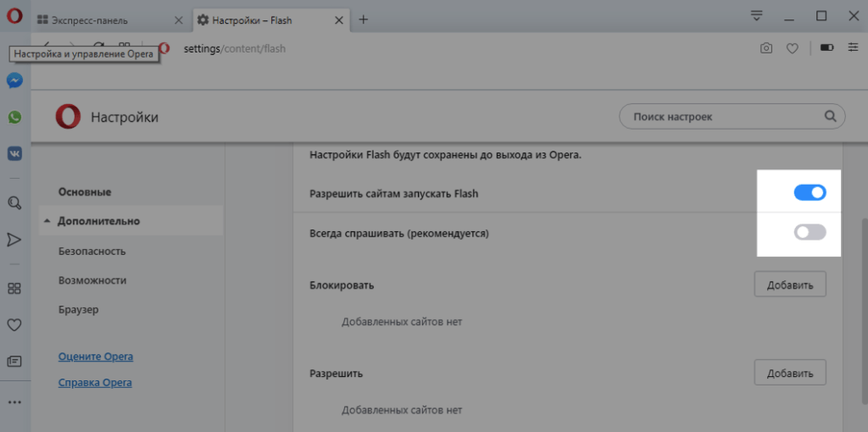Open the Opera main menu logo

[14, 16]
